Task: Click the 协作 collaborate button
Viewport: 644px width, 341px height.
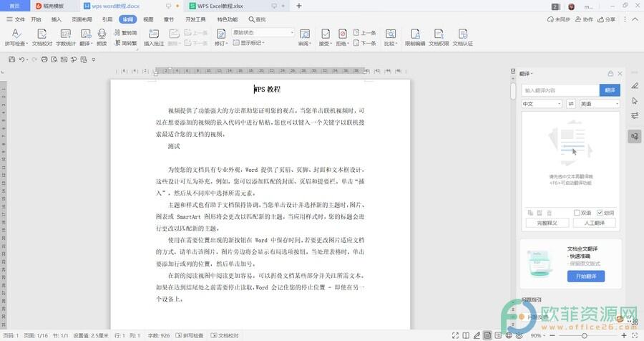Action: (584, 19)
